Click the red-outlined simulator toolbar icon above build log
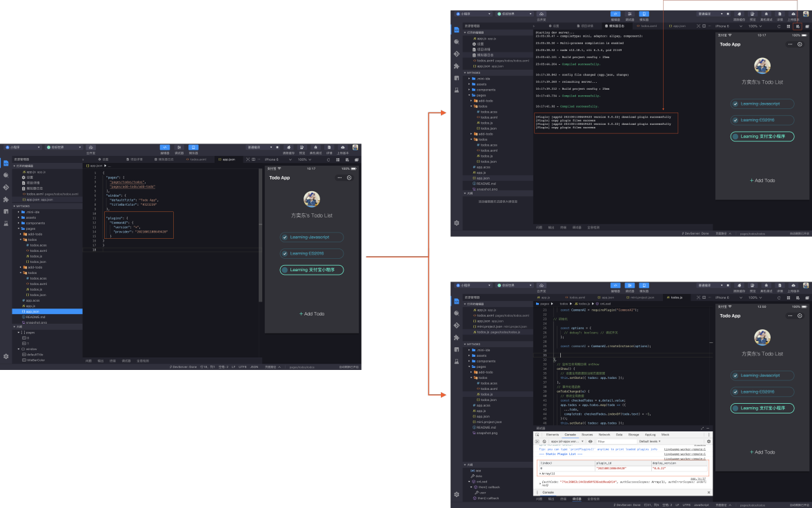Screen dimensions: 812x508 [x=798, y=26]
